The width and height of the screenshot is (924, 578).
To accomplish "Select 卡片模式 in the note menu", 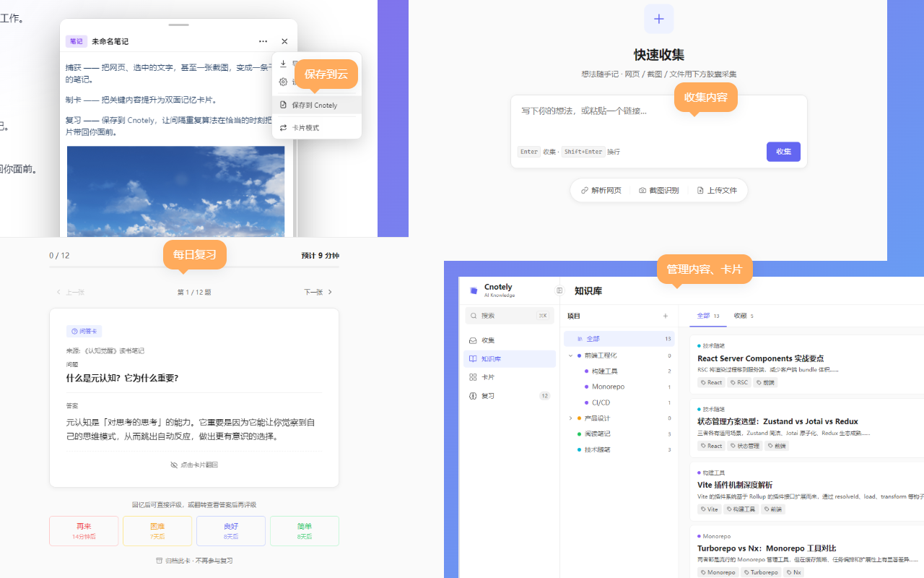I will (x=317, y=128).
